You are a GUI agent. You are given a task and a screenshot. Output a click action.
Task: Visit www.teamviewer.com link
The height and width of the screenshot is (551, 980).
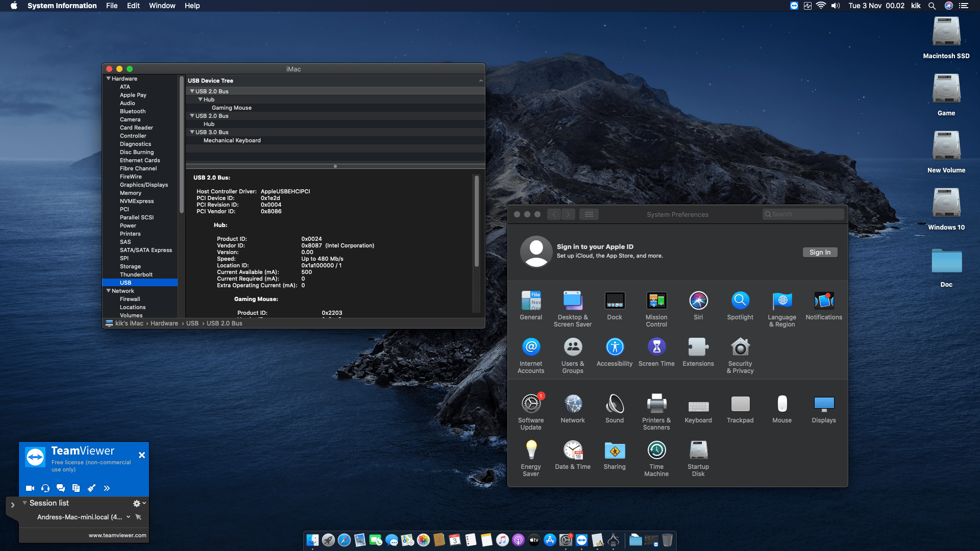click(x=117, y=535)
